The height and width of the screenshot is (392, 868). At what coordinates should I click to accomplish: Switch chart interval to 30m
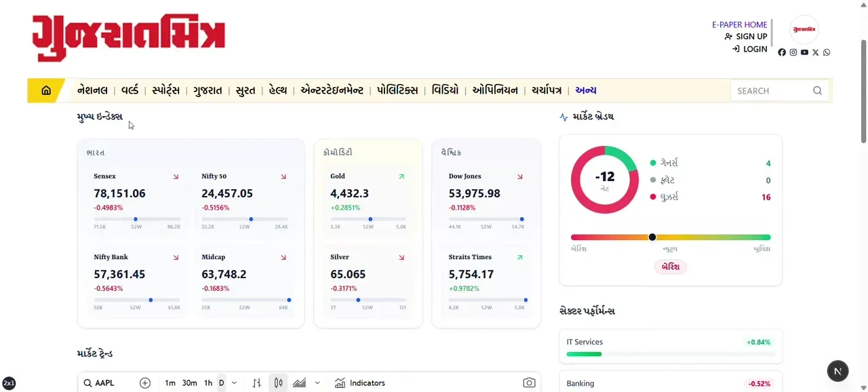190,383
